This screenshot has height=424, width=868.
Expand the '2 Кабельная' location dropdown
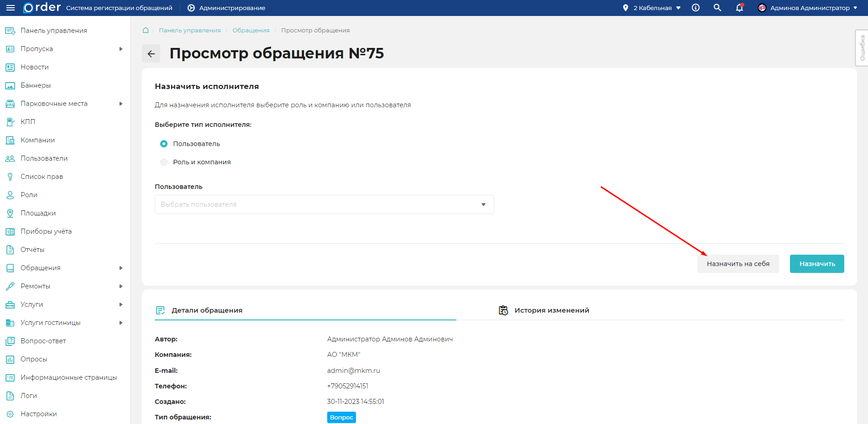pyautogui.click(x=652, y=8)
